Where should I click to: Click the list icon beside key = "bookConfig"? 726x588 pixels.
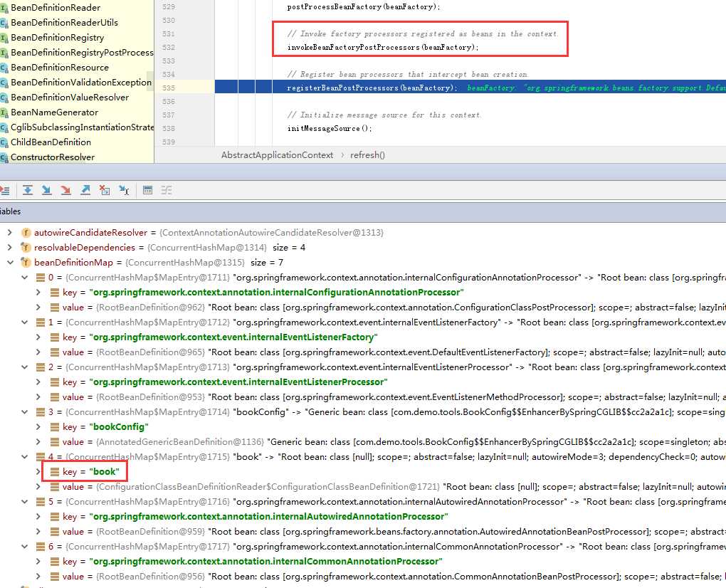click(x=55, y=427)
